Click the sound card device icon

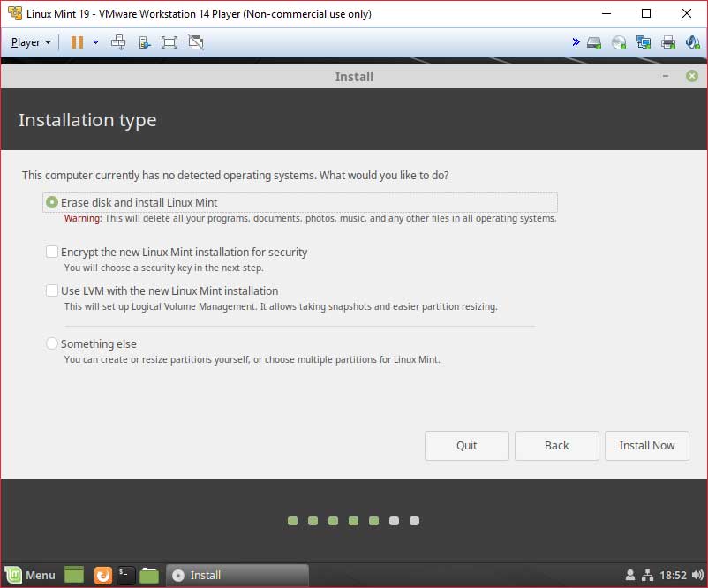click(x=693, y=43)
